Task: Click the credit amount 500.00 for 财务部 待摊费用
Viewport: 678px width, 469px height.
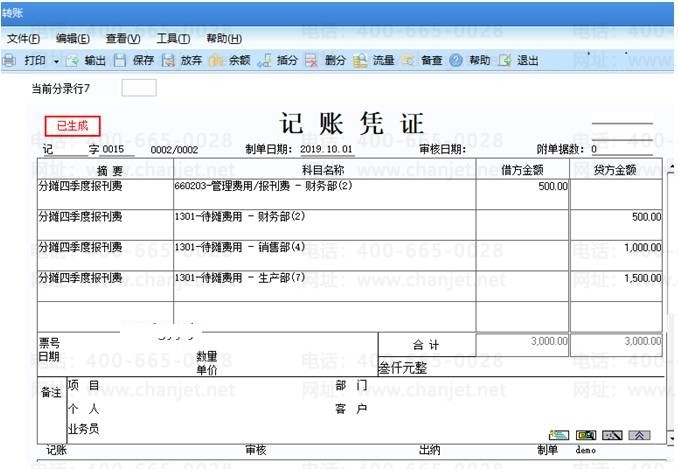Action: [x=646, y=217]
